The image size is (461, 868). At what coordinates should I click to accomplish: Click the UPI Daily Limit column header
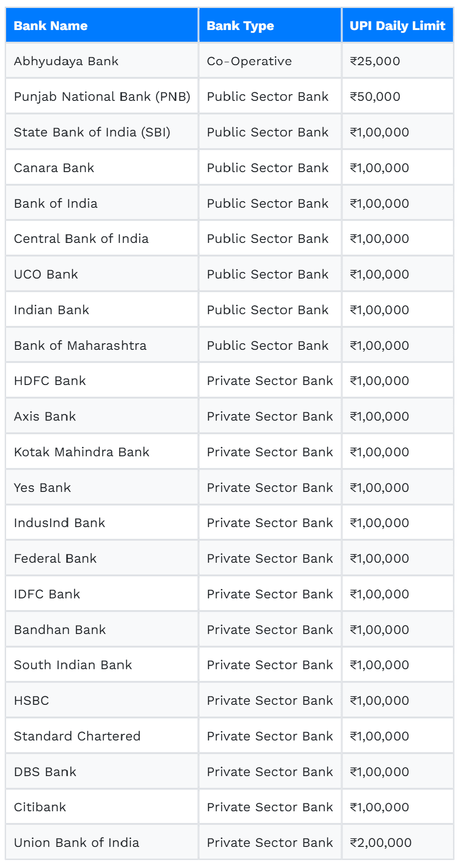pos(398,25)
